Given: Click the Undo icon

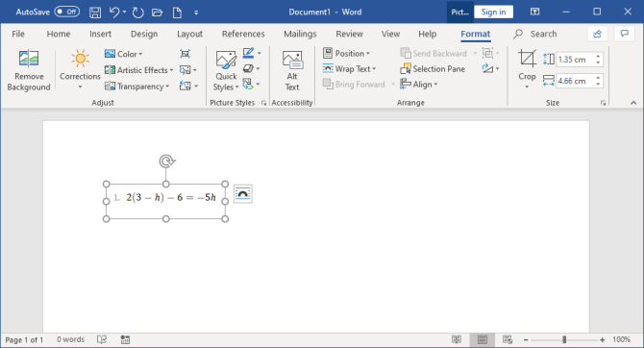Looking at the screenshot, I should (x=114, y=12).
